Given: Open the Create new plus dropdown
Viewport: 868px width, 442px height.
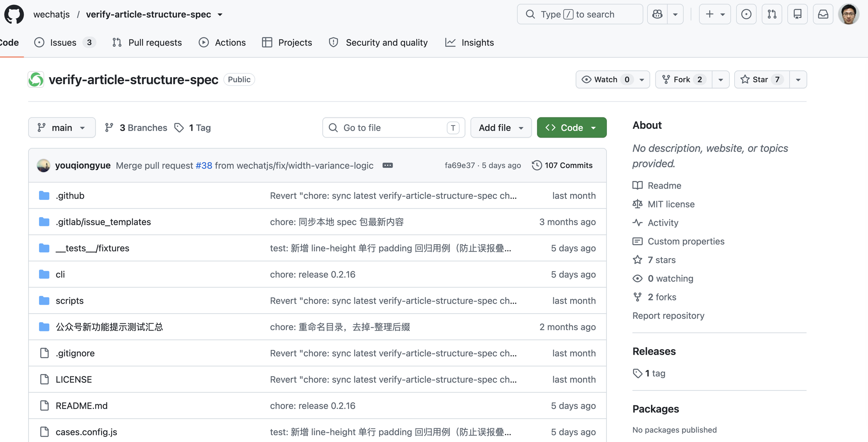Looking at the screenshot, I should tap(715, 14).
